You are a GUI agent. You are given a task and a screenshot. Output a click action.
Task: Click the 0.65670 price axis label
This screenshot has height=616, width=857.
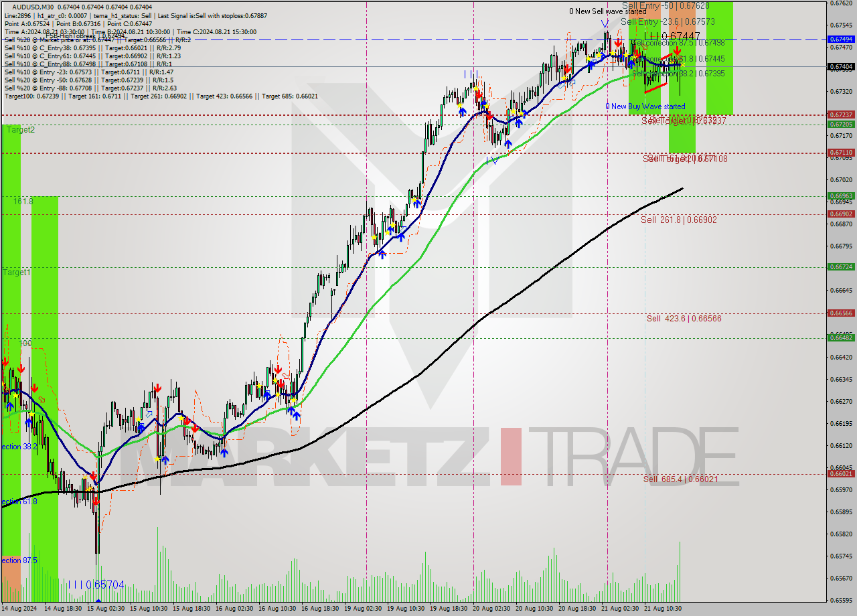pos(841,579)
